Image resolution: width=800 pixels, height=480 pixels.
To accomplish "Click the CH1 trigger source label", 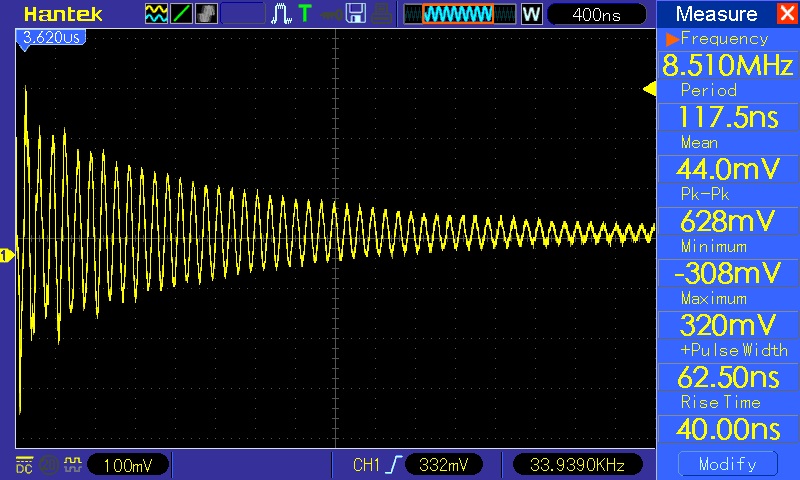I will point(366,465).
